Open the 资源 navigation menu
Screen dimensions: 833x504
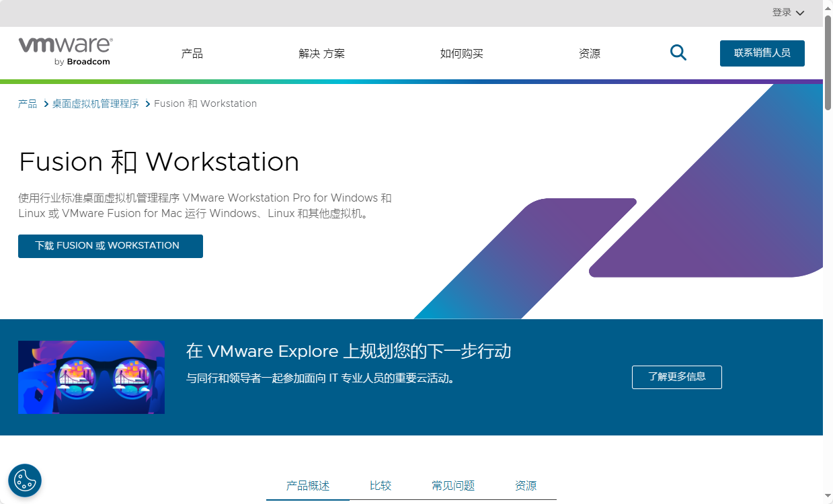point(590,54)
